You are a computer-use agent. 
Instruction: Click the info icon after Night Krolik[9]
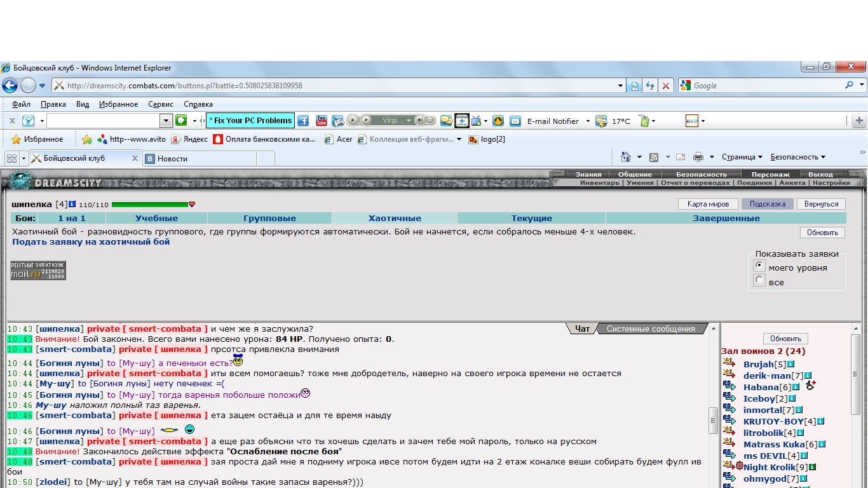click(x=812, y=467)
